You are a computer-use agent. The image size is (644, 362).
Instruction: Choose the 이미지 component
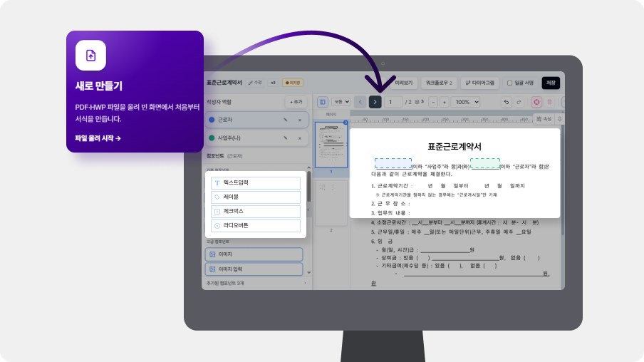pos(254,254)
